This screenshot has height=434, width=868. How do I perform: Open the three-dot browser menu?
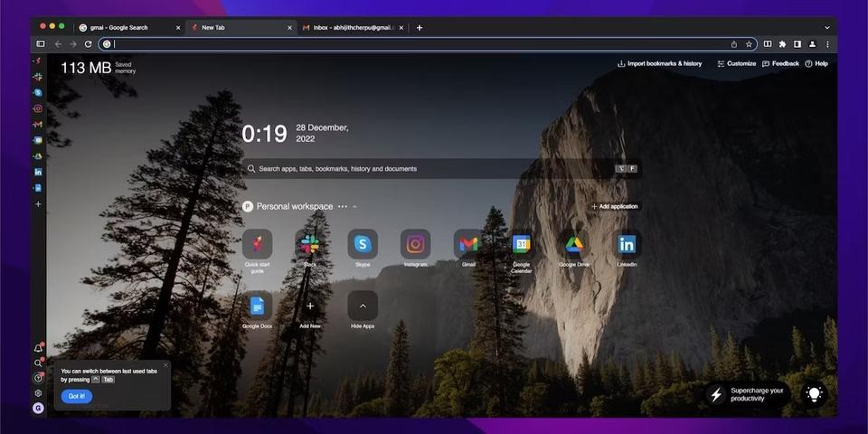827,44
